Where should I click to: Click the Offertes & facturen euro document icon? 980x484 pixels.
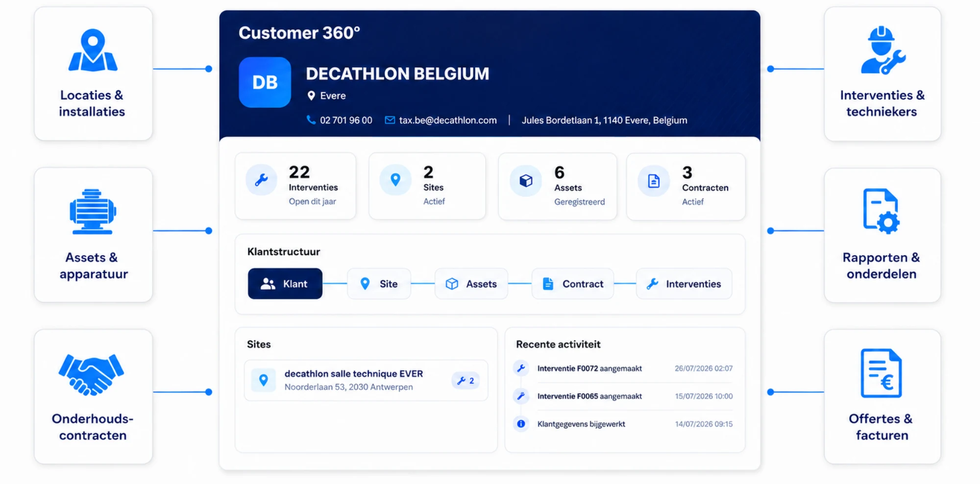tap(881, 373)
